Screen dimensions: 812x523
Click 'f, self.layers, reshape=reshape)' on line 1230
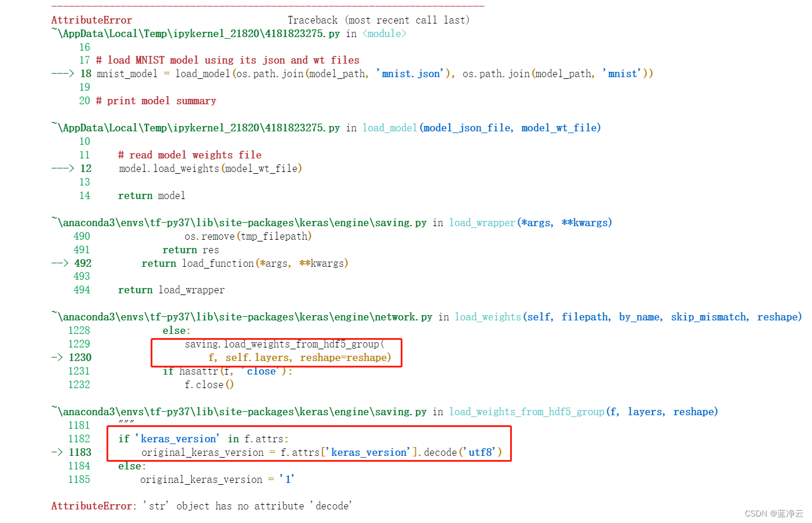tap(299, 358)
